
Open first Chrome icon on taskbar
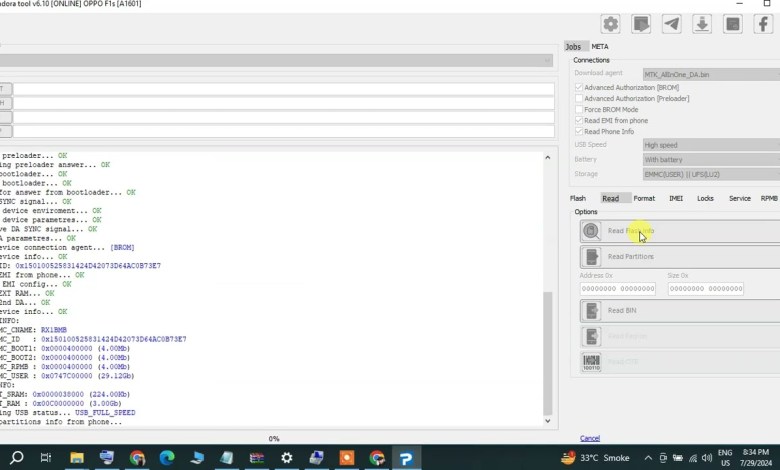point(137,458)
